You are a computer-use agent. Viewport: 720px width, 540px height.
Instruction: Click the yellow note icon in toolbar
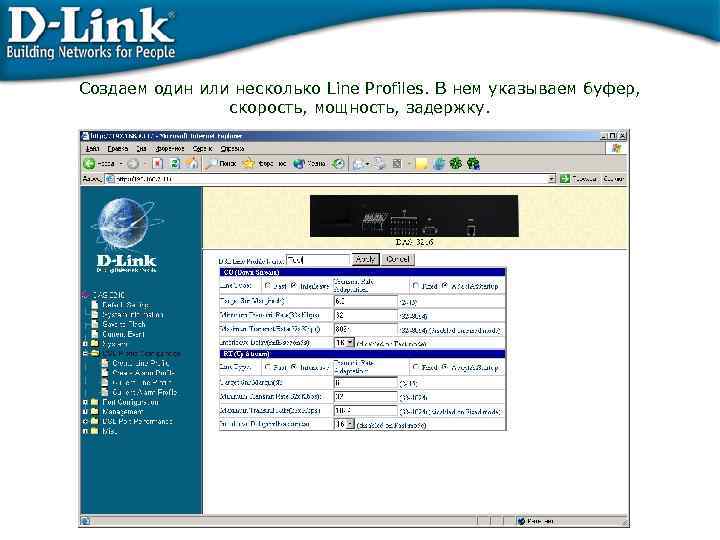tap(421, 163)
